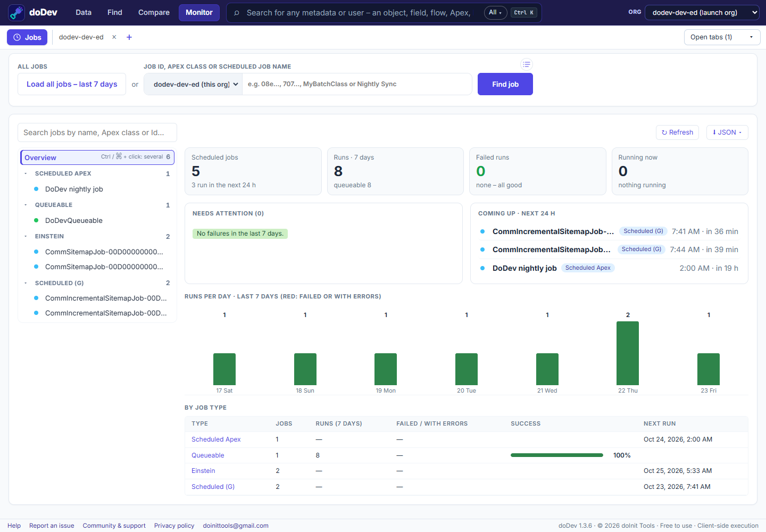Image resolution: width=766 pixels, height=532 pixels.
Task: Add a new tab with plus icon
Action: click(x=129, y=37)
